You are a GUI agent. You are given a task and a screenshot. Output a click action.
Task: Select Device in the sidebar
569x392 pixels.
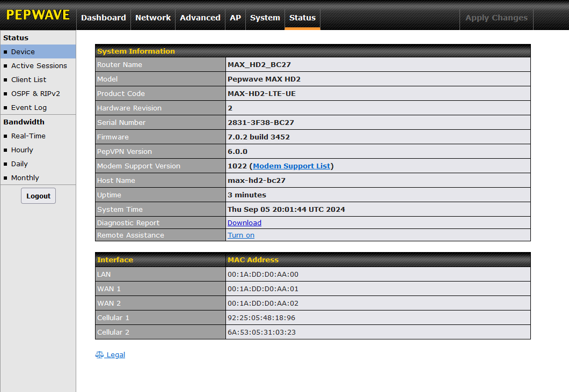38,51
